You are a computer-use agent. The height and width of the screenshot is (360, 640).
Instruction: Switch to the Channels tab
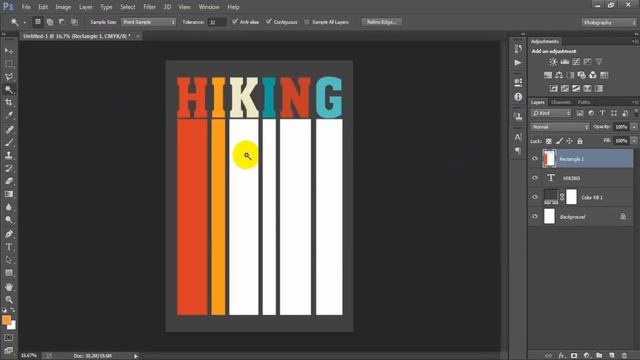pos(561,102)
